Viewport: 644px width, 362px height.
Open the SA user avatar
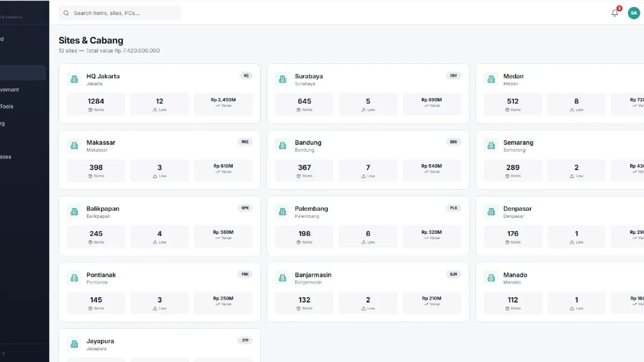tap(634, 13)
